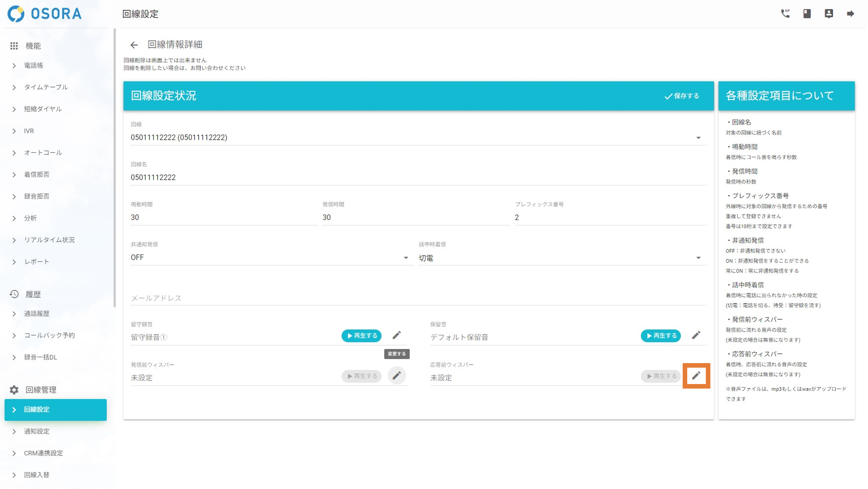Click the 保存する button

pyautogui.click(x=682, y=96)
